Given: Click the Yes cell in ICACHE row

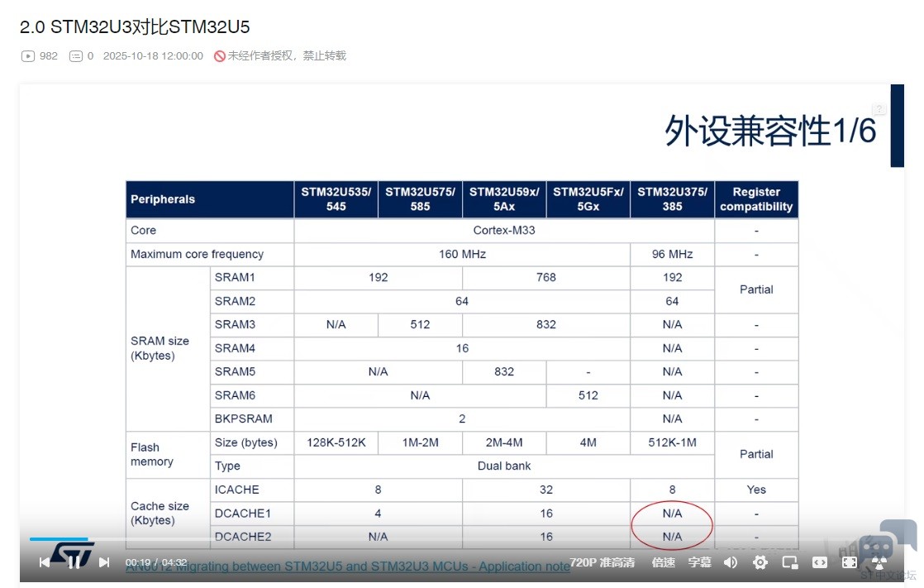Looking at the screenshot, I should coord(757,490).
